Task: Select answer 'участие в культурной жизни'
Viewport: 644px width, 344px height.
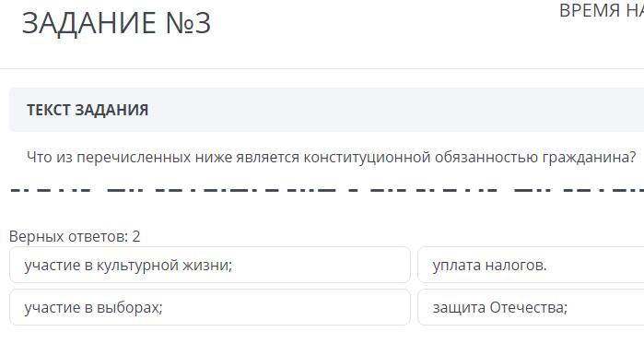Action: pos(210,265)
